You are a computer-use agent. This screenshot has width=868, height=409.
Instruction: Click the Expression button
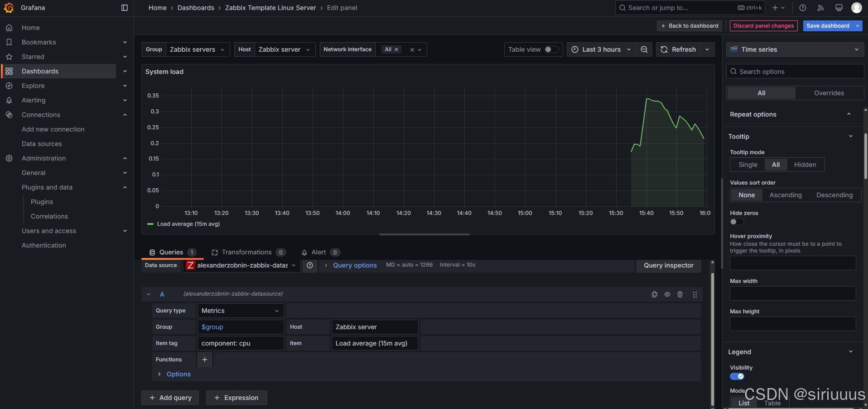coord(236,398)
